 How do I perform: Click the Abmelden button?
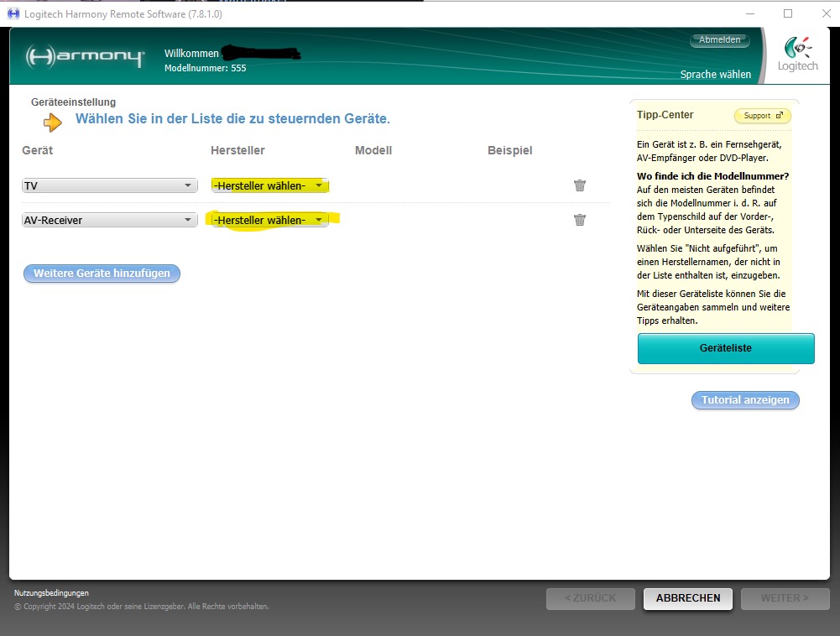click(719, 40)
